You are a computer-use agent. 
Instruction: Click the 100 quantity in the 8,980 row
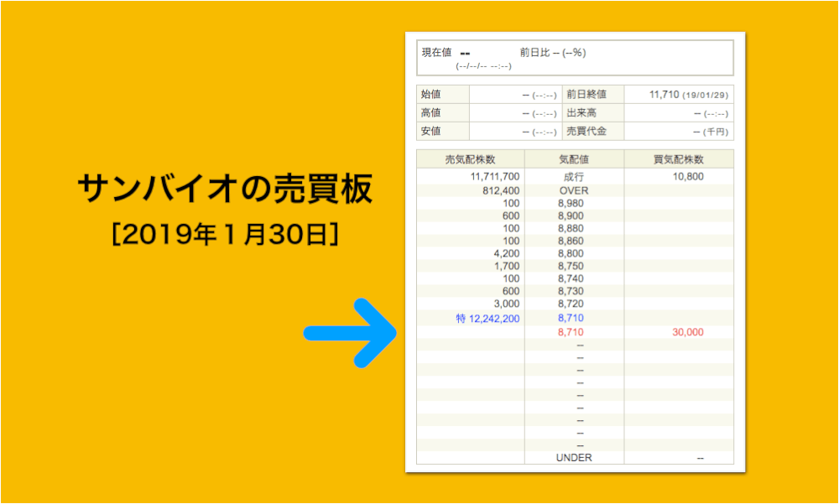click(x=511, y=203)
